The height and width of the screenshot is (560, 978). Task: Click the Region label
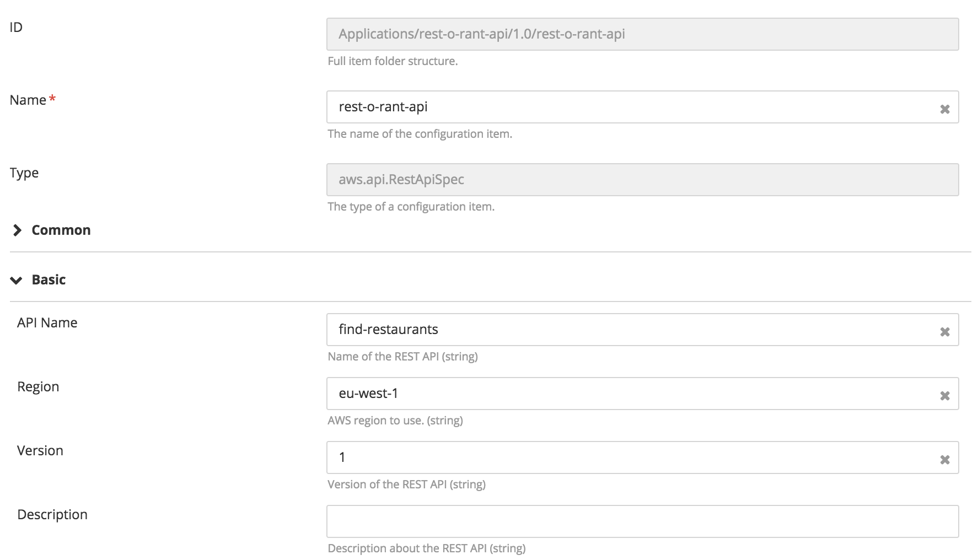pos(38,387)
